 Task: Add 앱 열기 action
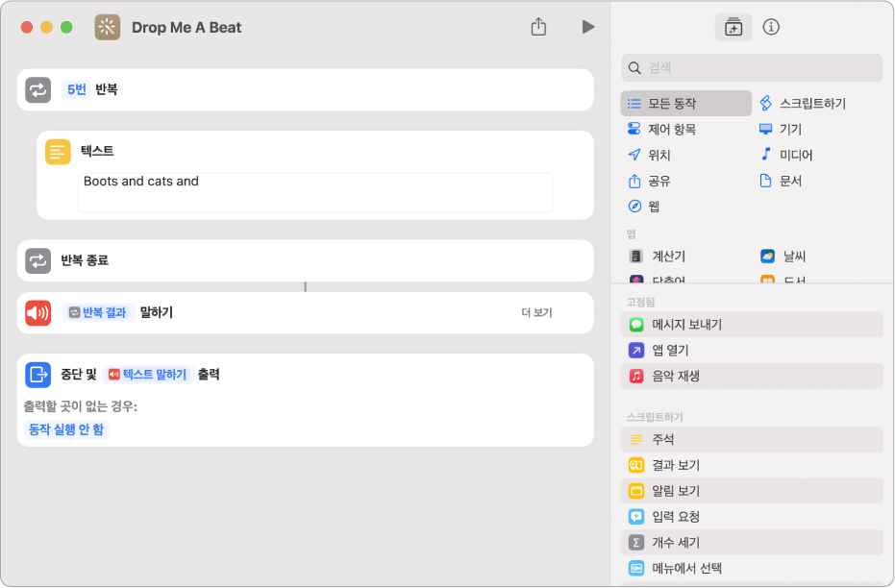(752, 350)
